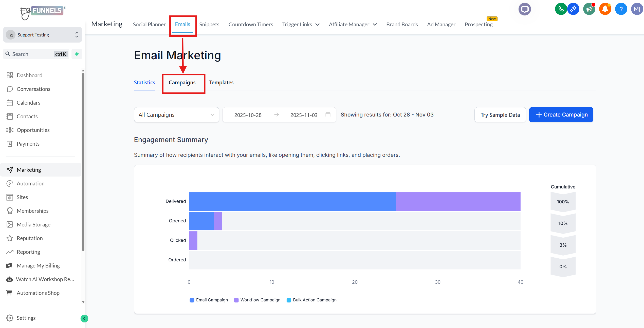Click the purple chat bubble icon

coord(525,9)
